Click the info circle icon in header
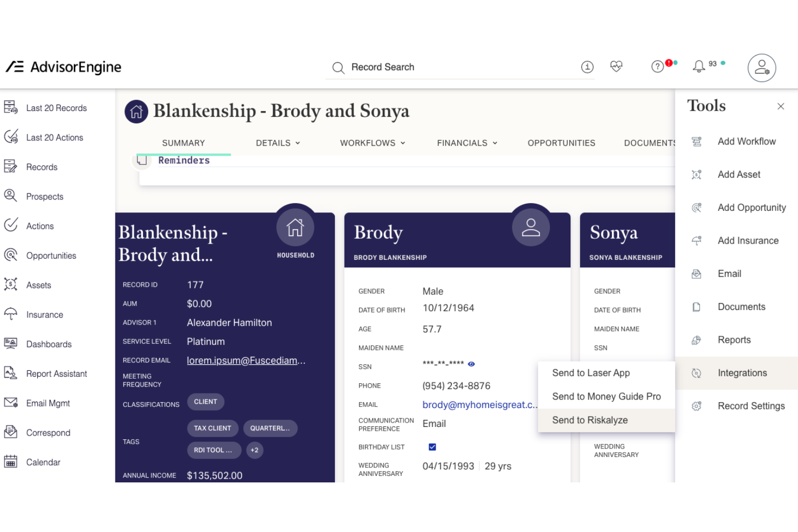 point(587,67)
